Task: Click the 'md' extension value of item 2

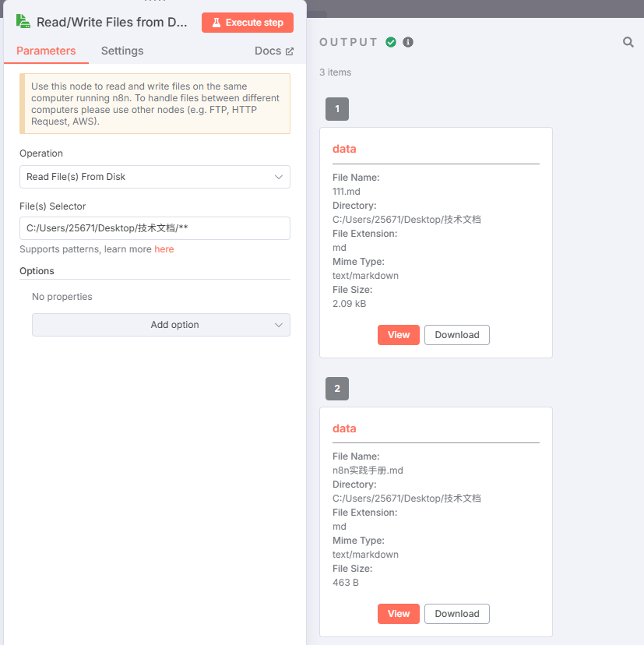Action: point(340,527)
